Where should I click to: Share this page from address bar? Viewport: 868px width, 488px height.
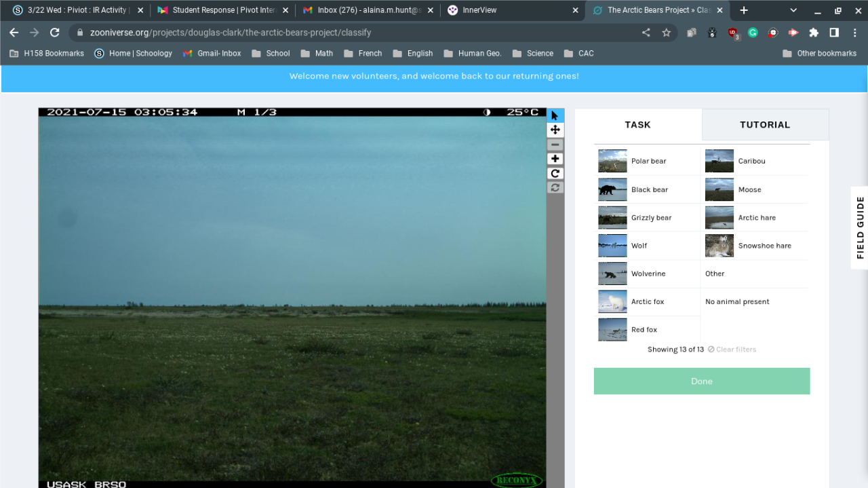(x=646, y=33)
